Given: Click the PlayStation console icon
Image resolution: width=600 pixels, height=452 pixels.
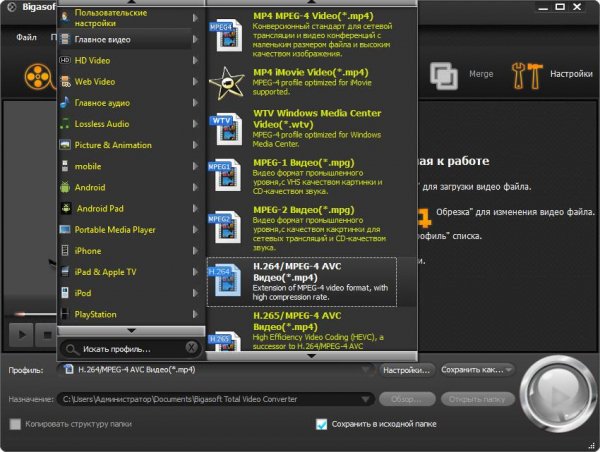Looking at the screenshot, I should (x=65, y=314).
